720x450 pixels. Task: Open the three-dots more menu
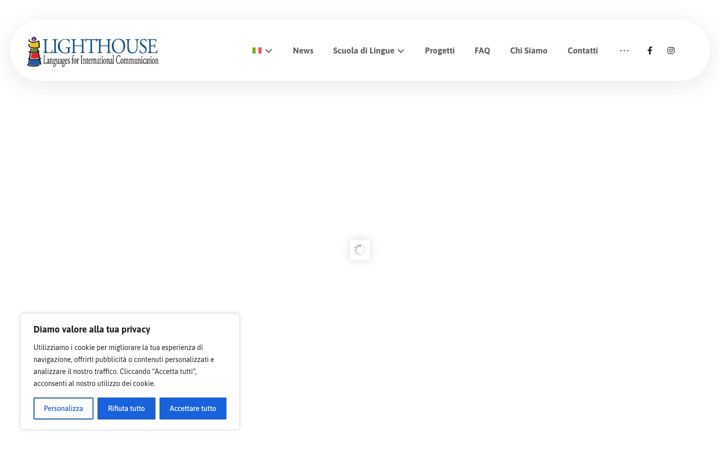click(x=624, y=51)
